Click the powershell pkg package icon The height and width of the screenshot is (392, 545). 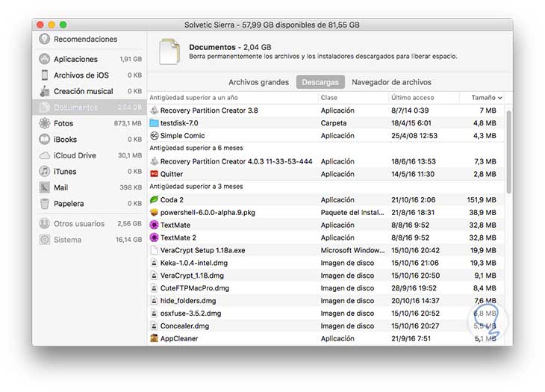pos(154,212)
